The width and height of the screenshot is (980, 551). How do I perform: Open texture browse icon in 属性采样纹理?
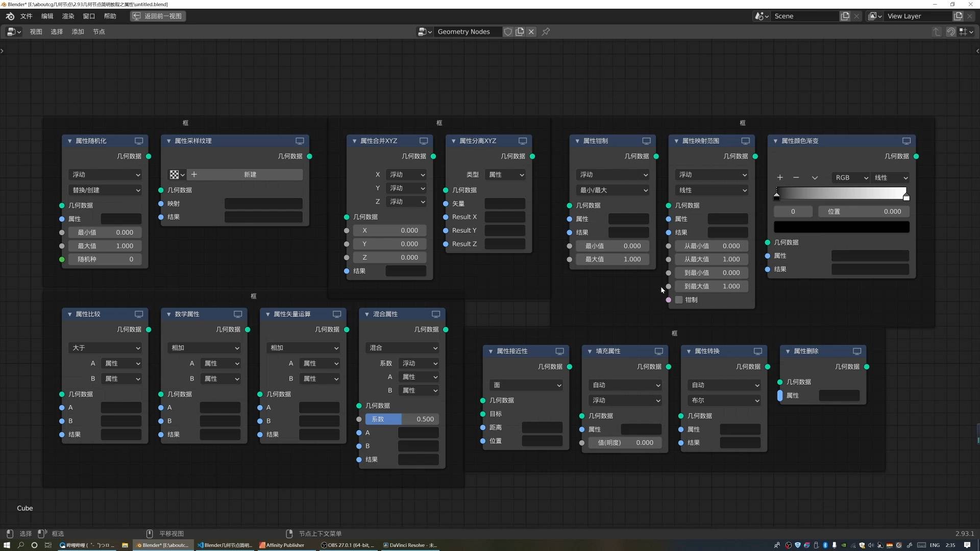coord(177,174)
